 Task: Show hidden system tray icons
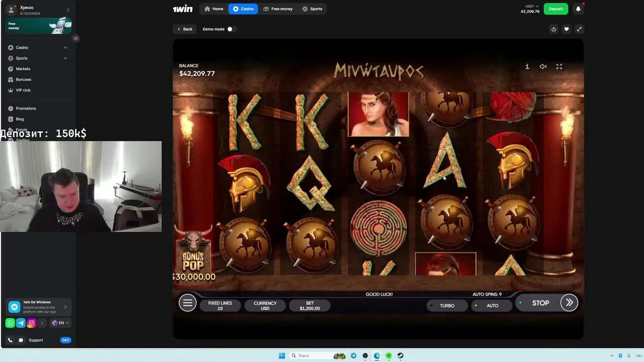pyautogui.click(x=612, y=355)
